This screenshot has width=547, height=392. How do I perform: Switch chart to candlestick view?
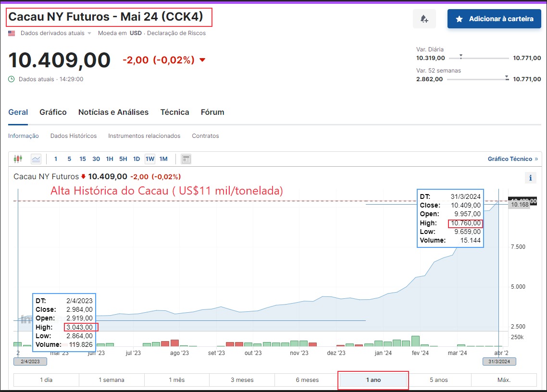(18, 159)
